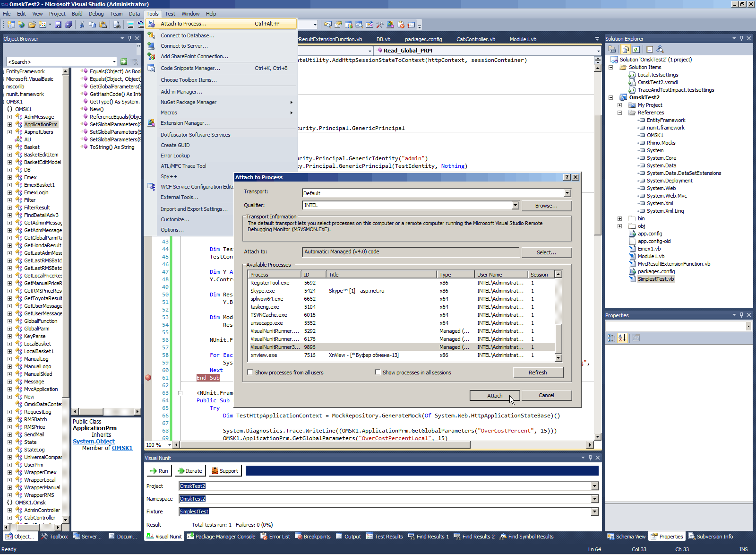Click the Open File folder icon

[32, 25]
